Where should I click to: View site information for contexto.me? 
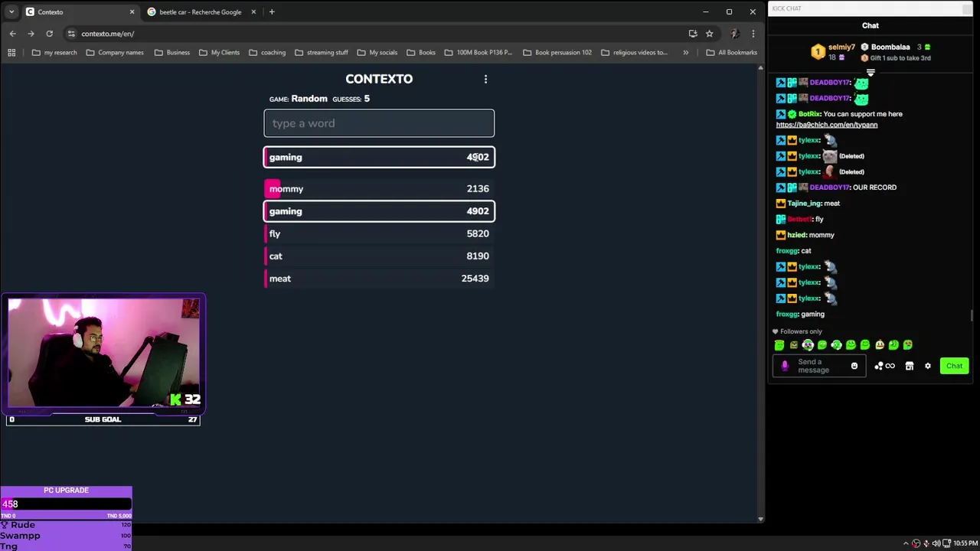(x=71, y=34)
